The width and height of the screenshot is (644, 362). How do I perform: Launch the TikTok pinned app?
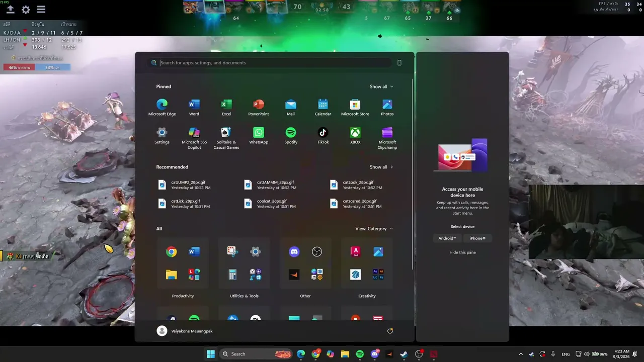coord(323,136)
